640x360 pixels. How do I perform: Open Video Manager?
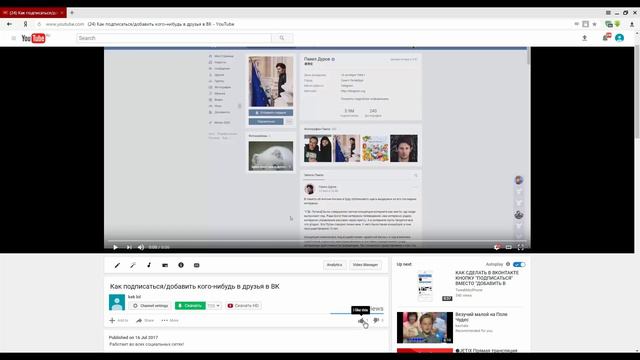point(365,265)
